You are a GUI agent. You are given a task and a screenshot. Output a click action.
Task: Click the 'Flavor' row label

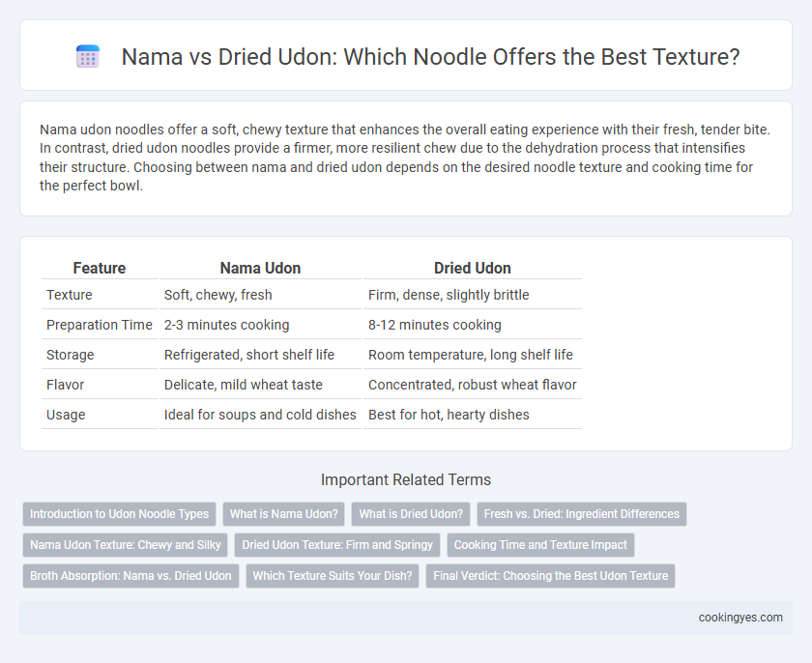(66, 385)
